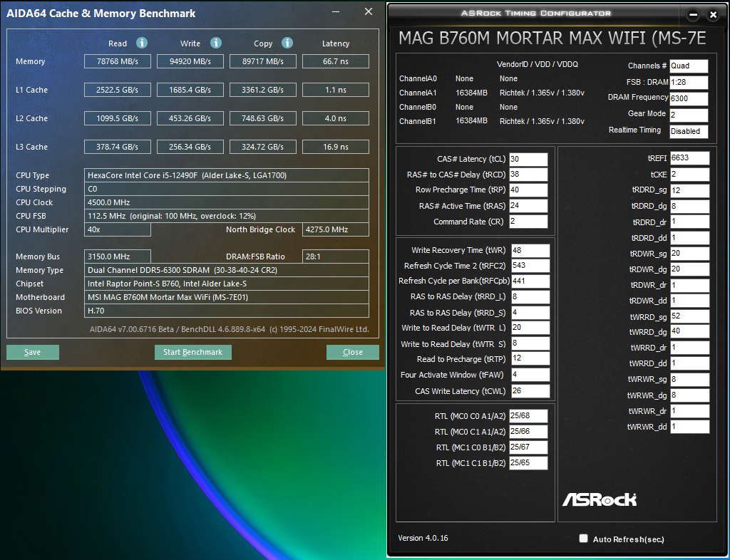Click the tCKE field
730x560 pixels.
689,175
